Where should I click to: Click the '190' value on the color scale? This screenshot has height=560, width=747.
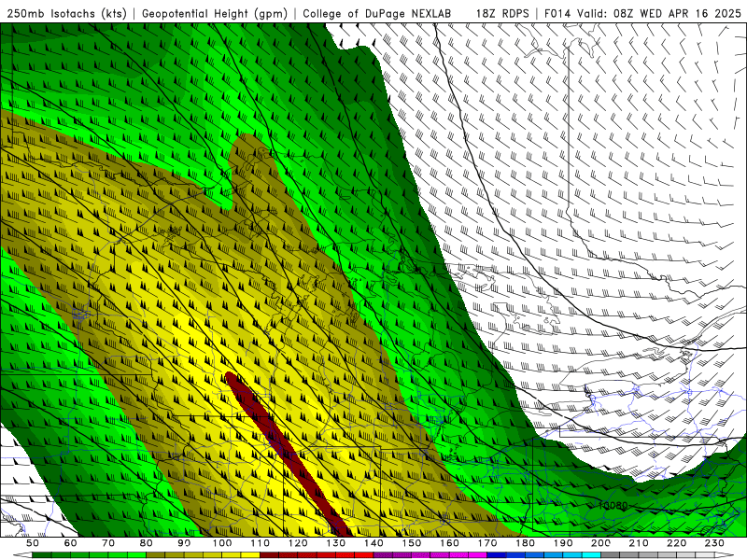pos(564,543)
